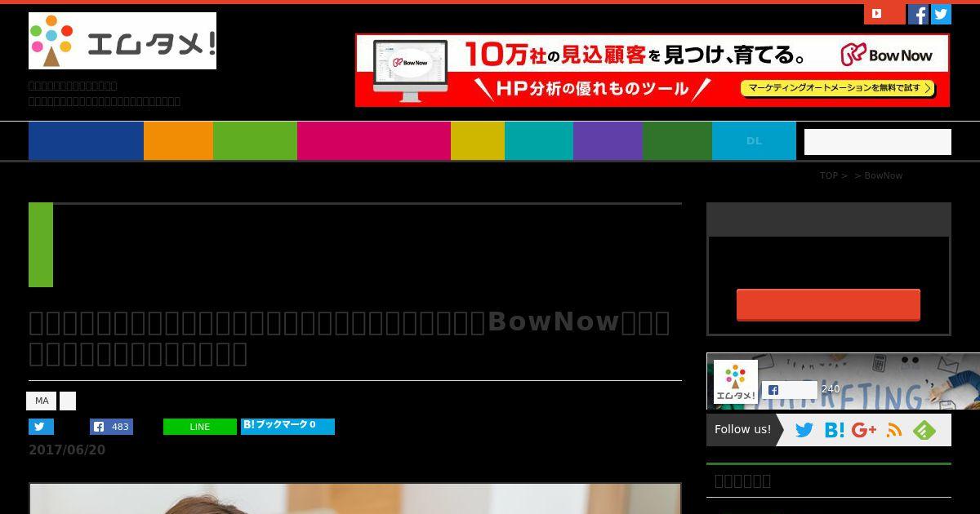The height and width of the screenshot is (514, 980).
Task: Select the dark green navigation tab
Action: tap(677, 140)
